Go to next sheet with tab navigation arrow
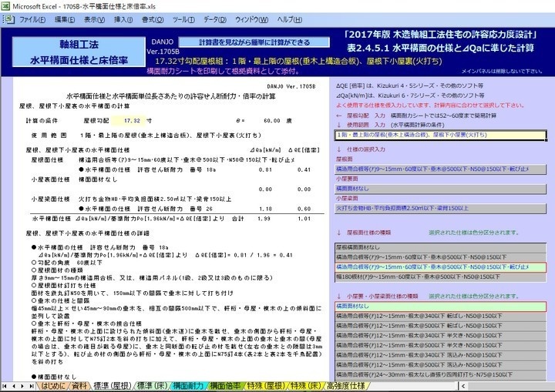Viewport: 555px width, 392px height. pos(22,387)
